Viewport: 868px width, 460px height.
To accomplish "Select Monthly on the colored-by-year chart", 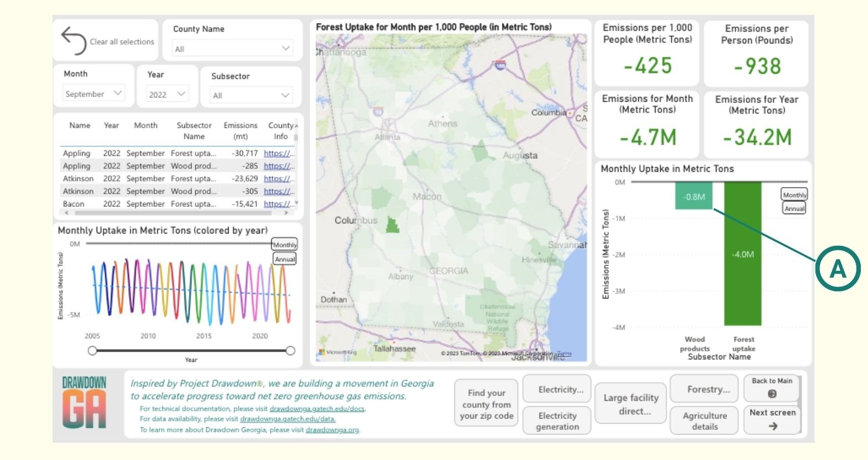I will [x=285, y=245].
